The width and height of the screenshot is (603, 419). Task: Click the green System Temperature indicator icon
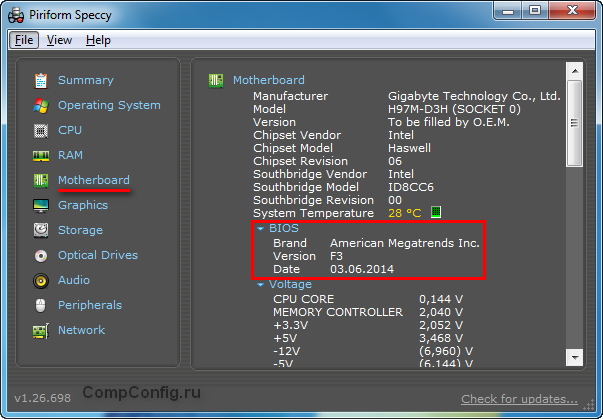click(x=436, y=212)
